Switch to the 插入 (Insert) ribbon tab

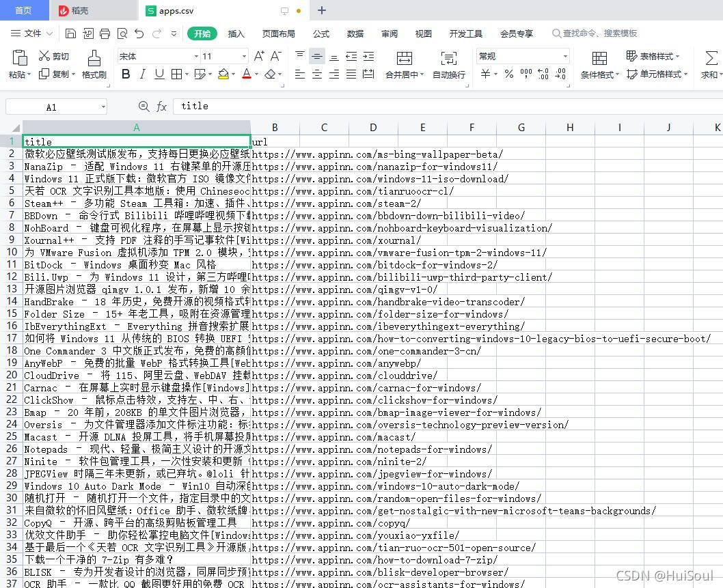pos(236,33)
